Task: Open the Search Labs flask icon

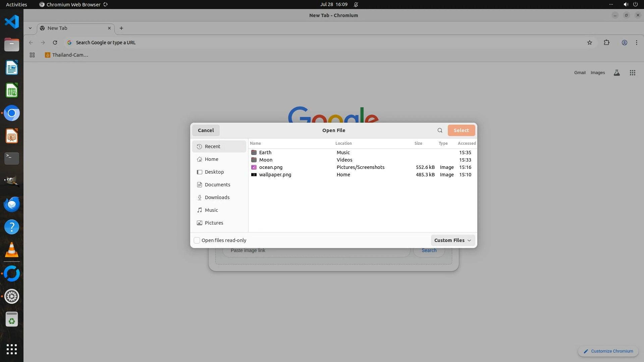Action: click(x=616, y=73)
